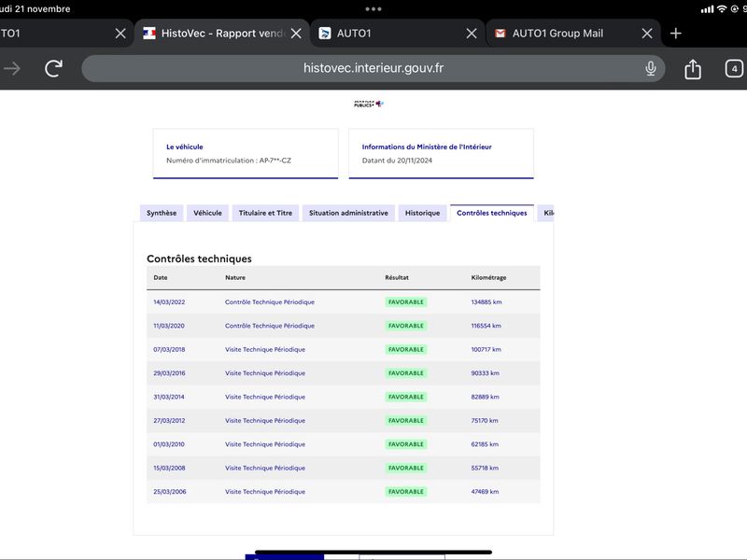Open the Véhicule tab
This screenshot has width=747, height=560.
tap(207, 213)
